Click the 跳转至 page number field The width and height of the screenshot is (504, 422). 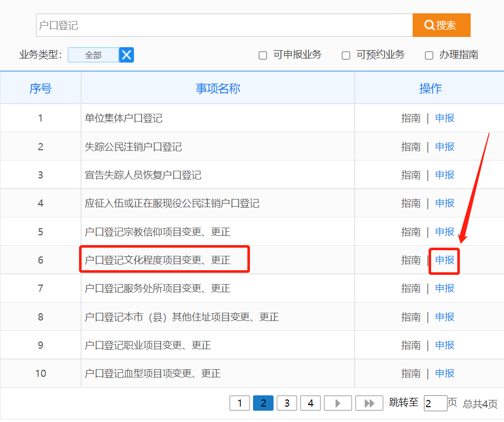[435, 404]
